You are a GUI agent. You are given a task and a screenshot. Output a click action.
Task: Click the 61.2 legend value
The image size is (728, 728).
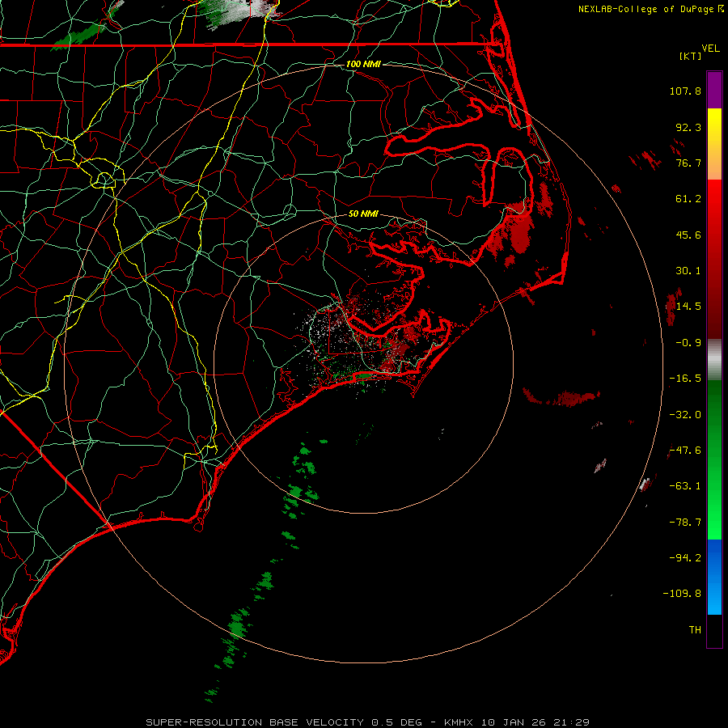pos(688,199)
